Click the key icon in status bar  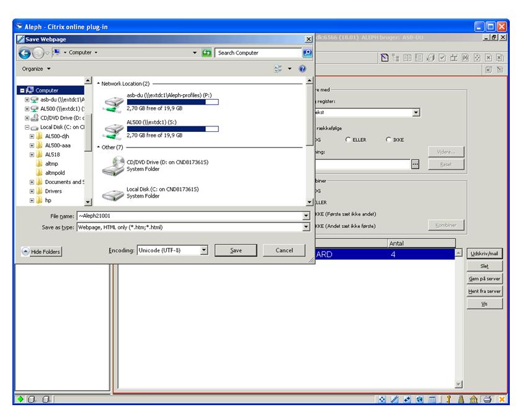447,400
